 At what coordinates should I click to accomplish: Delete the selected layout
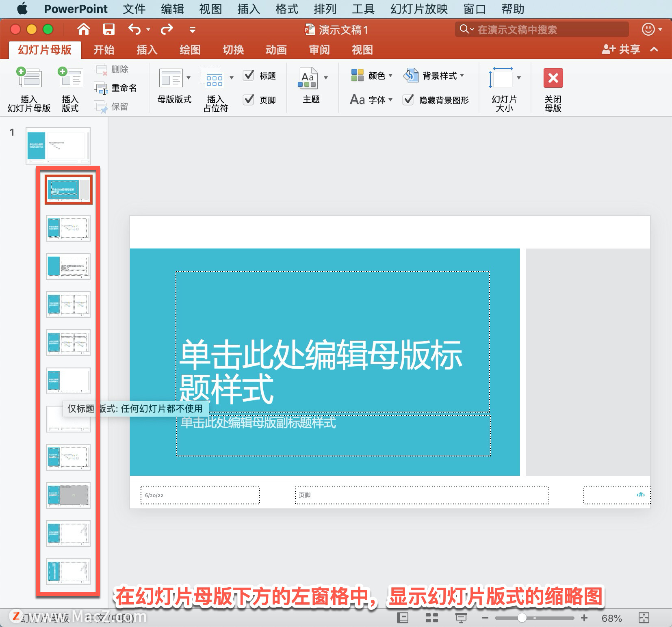coord(111,69)
